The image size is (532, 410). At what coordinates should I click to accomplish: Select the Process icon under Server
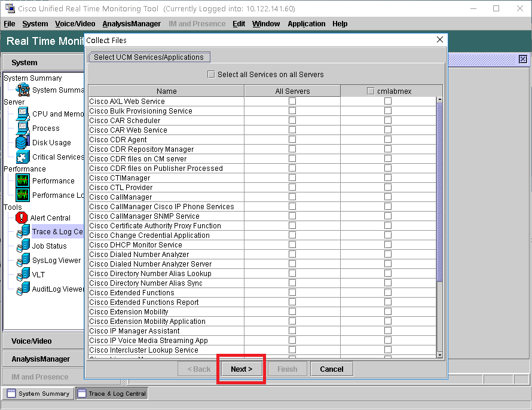22,128
